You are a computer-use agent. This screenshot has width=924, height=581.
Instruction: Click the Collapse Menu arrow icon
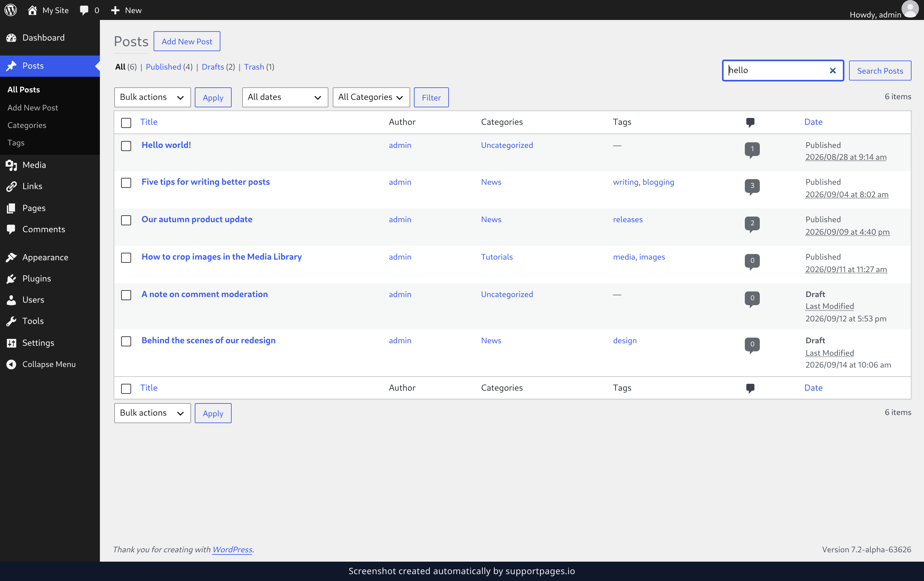(12, 364)
